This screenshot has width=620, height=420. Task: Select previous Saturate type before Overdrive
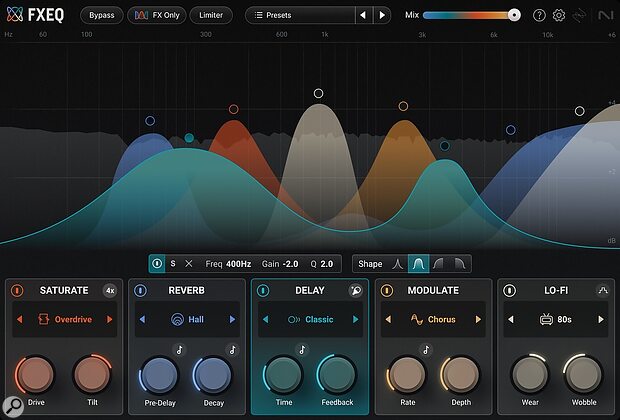click(19, 319)
